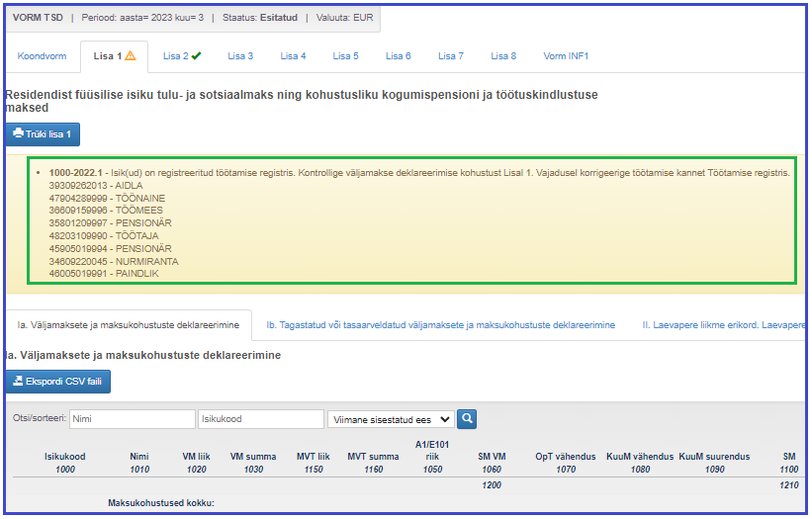Click the Isikukood 1000 column header
Image resolution: width=812 pixels, height=519 pixels.
(64, 463)
